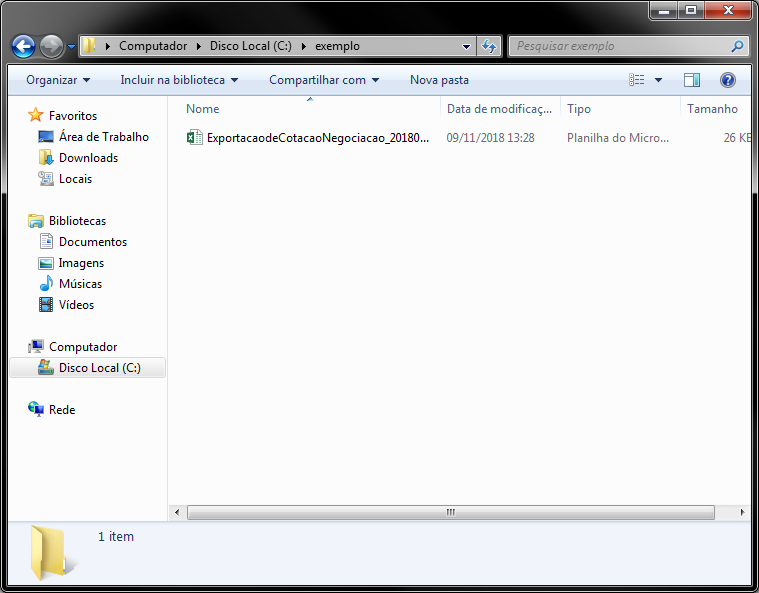Click the Locais recent places icon
This screenshot has width=759, height=593.
click(46, 179)
